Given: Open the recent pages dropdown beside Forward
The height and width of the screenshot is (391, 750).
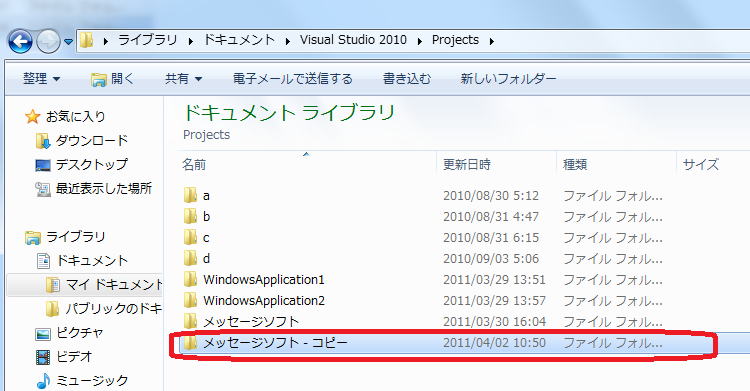Looking at the screenshot, I should 68,42.
